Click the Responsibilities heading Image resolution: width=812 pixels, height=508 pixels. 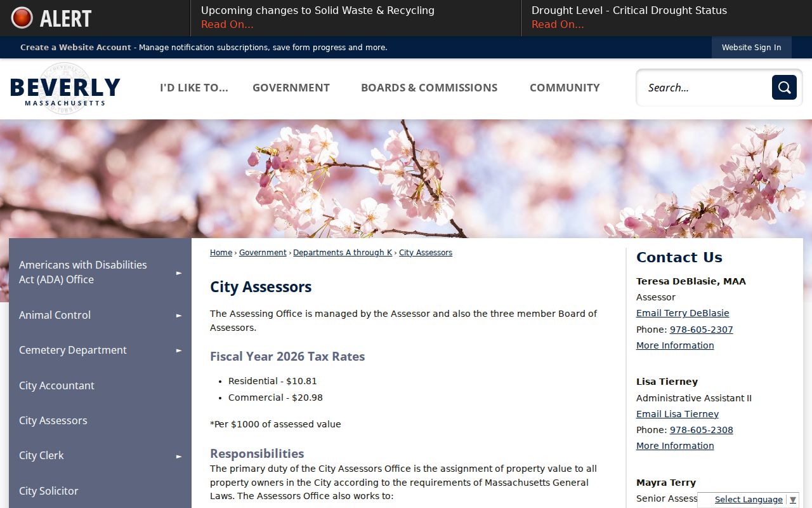[257, 453]
